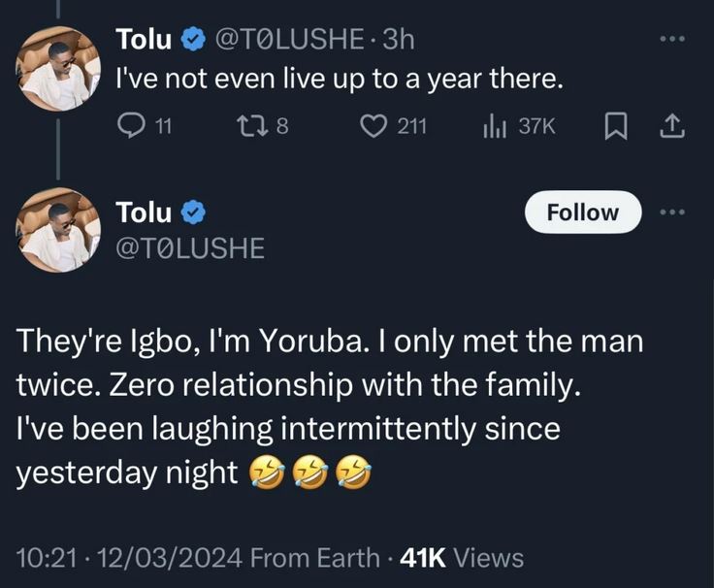Click the retweet icon showing 8

coord(246,125)
